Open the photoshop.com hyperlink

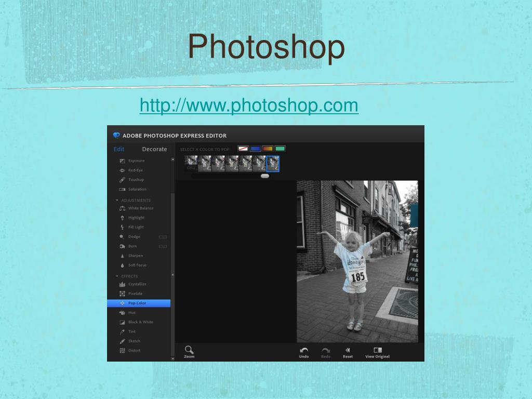(x=249, y=105)
